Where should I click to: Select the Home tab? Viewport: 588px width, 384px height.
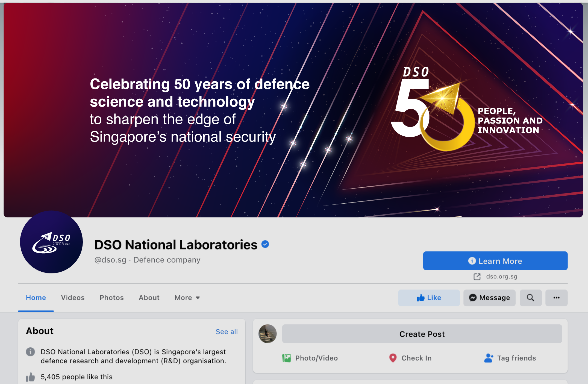(36, 298)
